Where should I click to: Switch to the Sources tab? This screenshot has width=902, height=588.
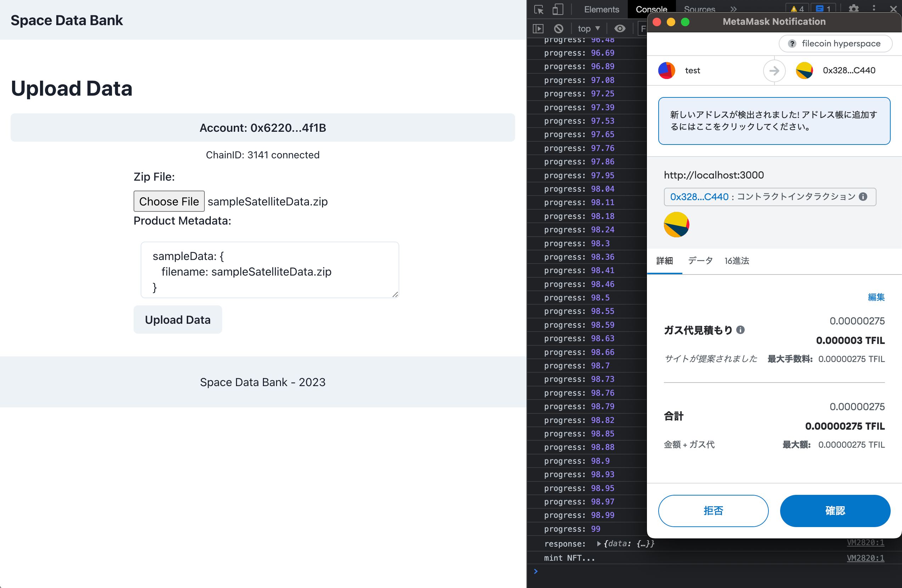click(x=699, y=10)
